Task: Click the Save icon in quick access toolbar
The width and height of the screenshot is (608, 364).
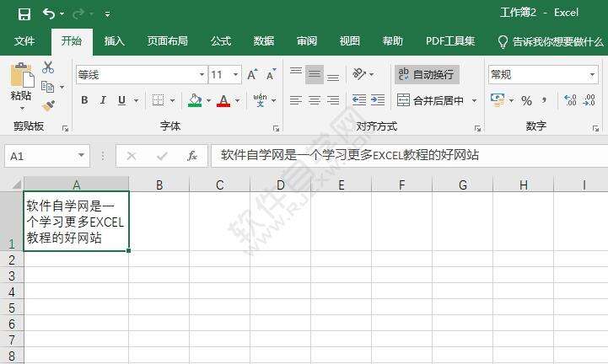Action: point(24,14)
